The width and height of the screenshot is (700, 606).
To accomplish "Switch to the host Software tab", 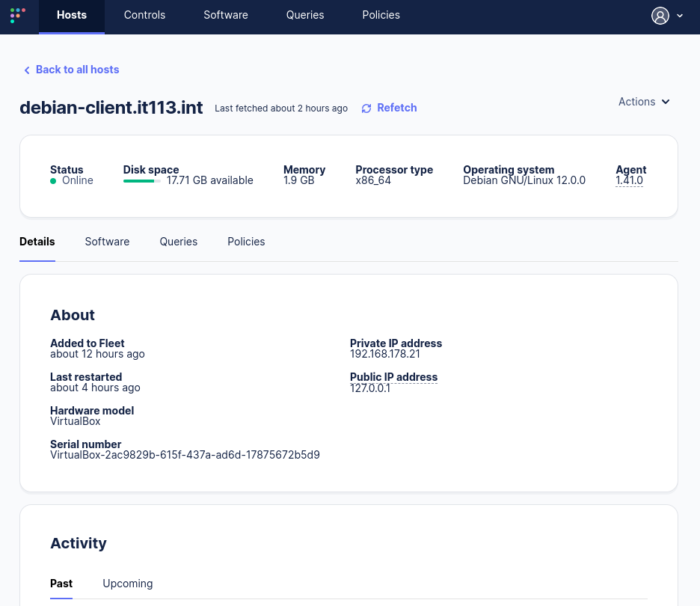I will 107,242.
